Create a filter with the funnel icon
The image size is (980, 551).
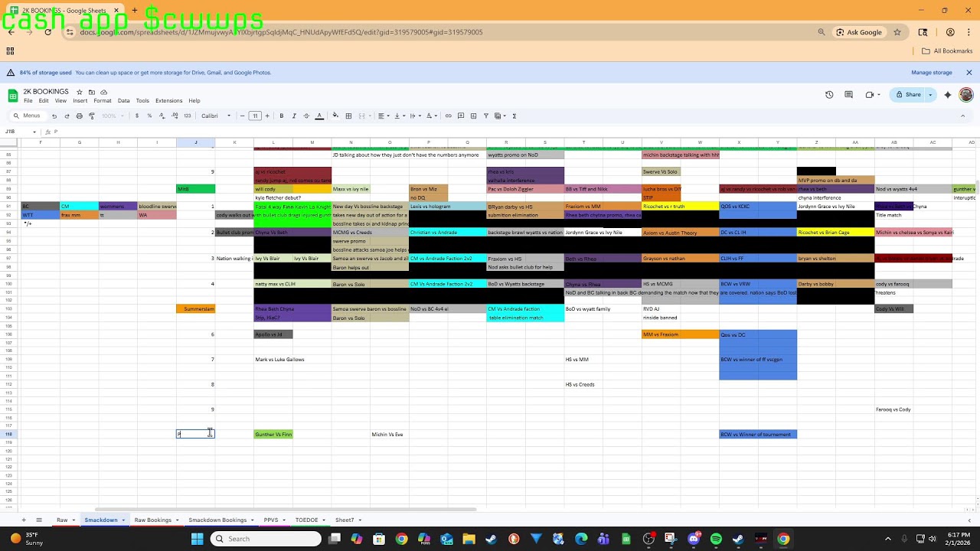[485, 116]
